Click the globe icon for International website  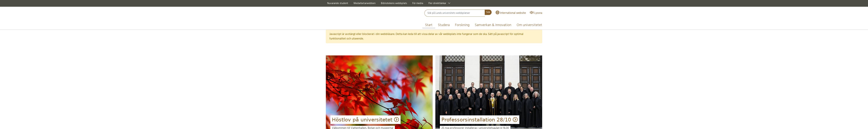497,12
